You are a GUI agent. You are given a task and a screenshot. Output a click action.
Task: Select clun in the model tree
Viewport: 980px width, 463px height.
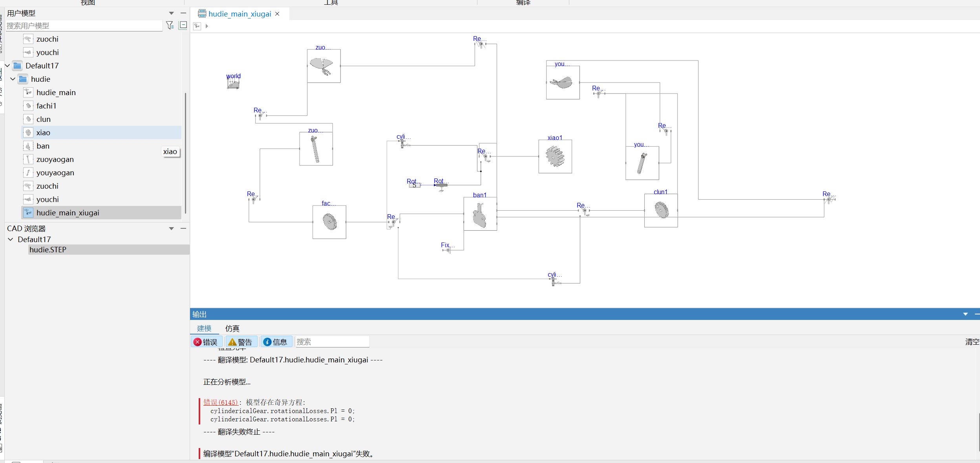coord(102,119)
